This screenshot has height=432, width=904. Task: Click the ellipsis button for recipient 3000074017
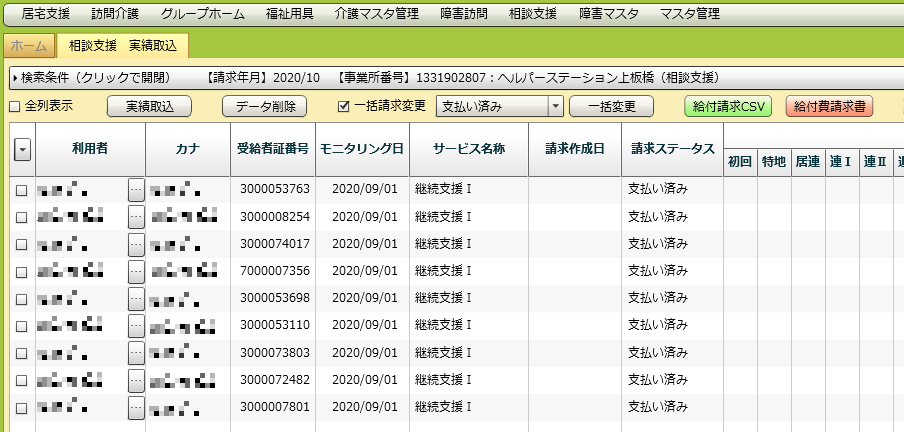(137, 244)
